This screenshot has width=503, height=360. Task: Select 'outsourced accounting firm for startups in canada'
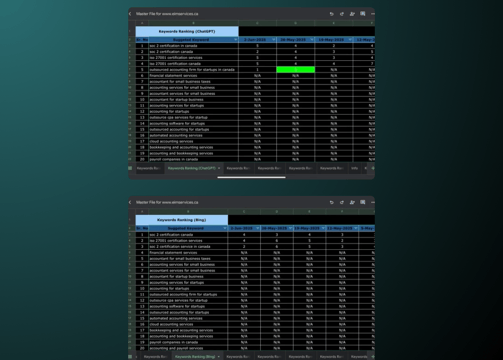click(193, 70)
